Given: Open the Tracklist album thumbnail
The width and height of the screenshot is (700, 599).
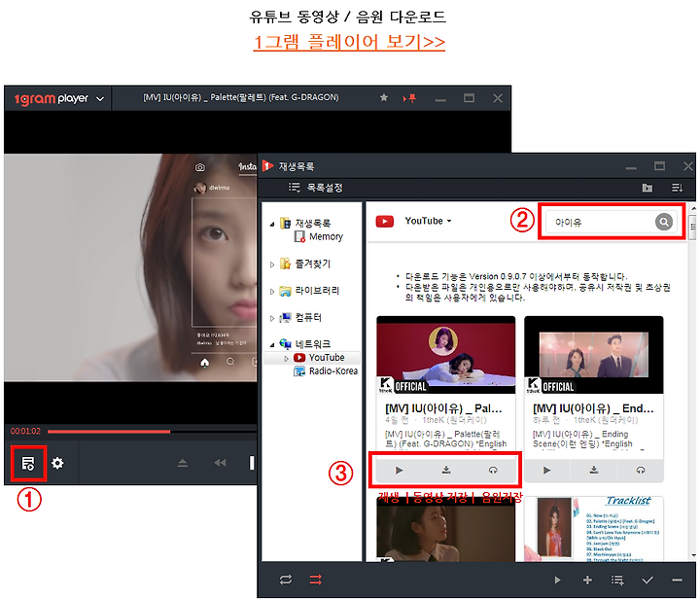Looking at the screenshot, I should [x=593, y=529].
